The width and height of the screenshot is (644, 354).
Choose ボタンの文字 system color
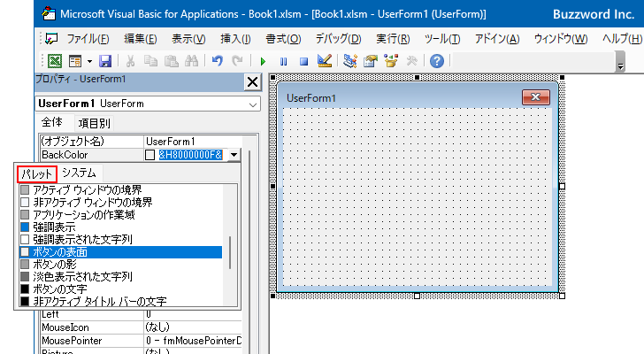coord(121,289)
